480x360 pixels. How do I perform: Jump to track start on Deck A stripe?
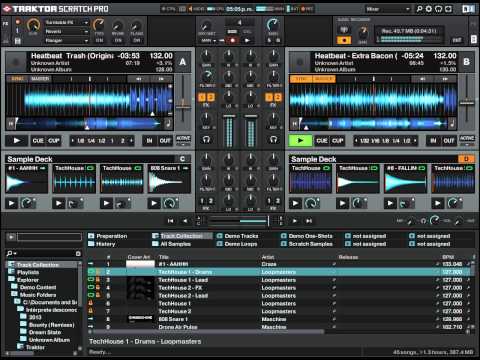click(11, 124)
